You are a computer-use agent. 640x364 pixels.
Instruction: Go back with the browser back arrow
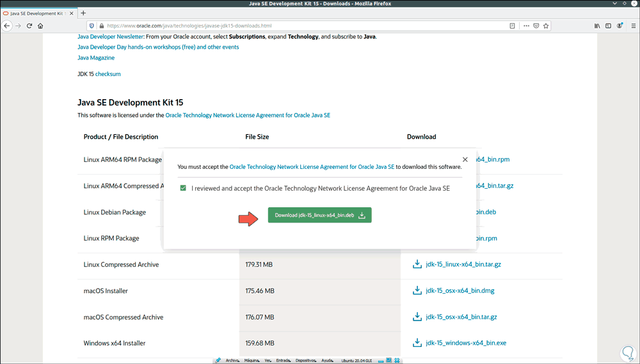7,26
